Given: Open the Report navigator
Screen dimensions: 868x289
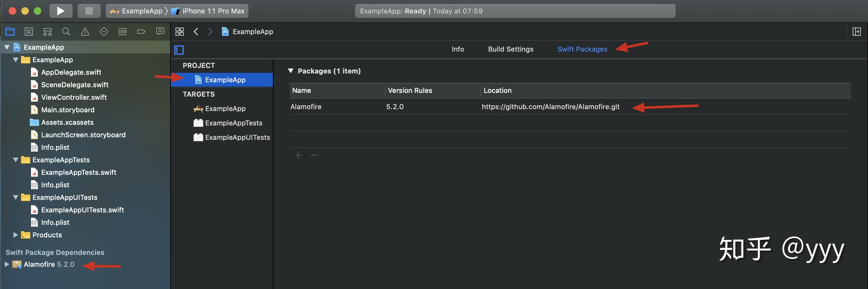Looking at the screenshot, I should [x=160, y=32].
